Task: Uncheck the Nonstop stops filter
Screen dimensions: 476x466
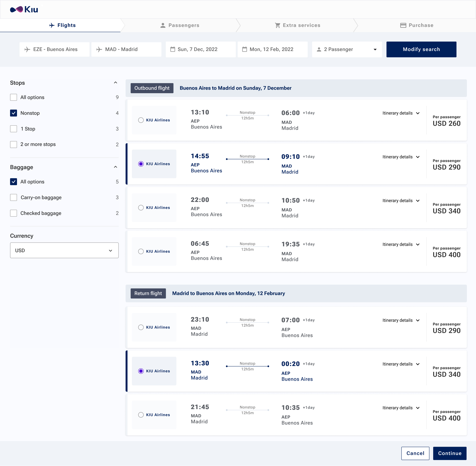Action: (x=14, y=113)
